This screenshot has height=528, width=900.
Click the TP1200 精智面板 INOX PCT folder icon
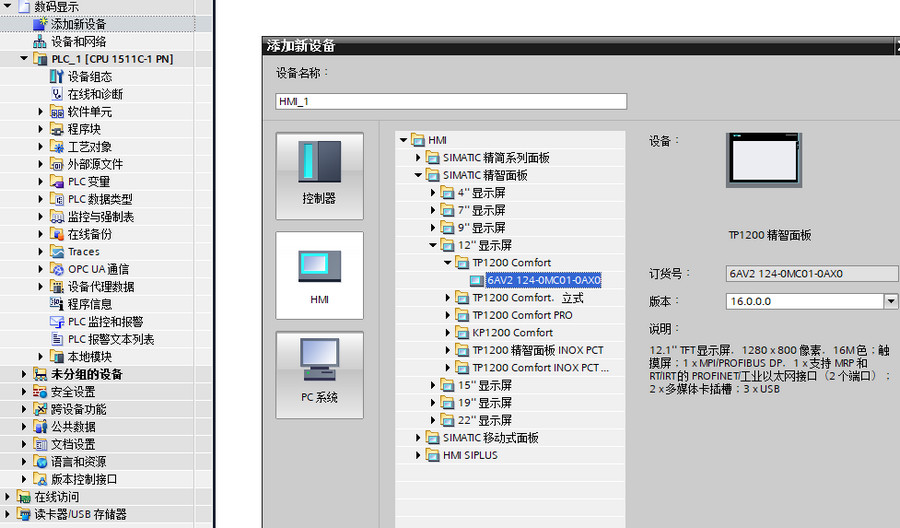(x=462, y=350)
